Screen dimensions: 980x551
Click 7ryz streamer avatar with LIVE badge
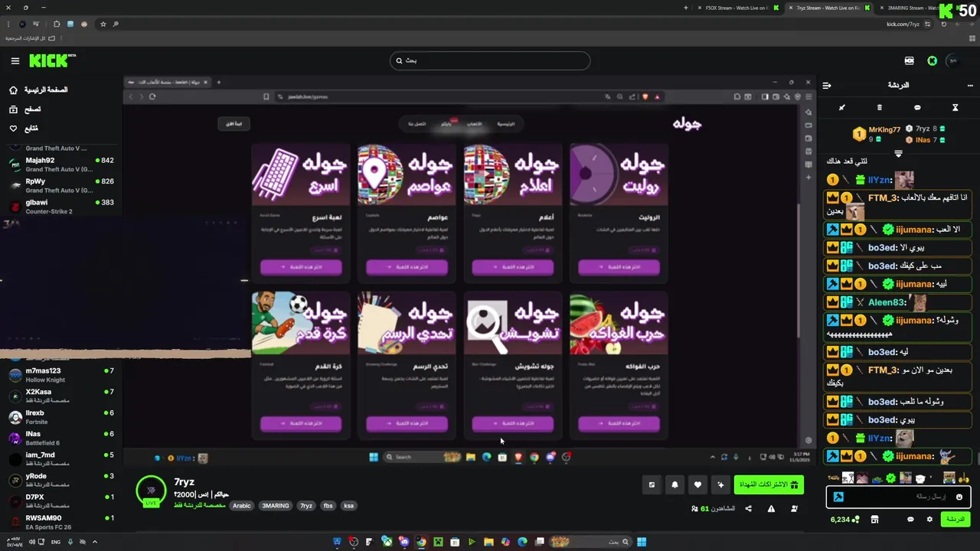point(151,491)
